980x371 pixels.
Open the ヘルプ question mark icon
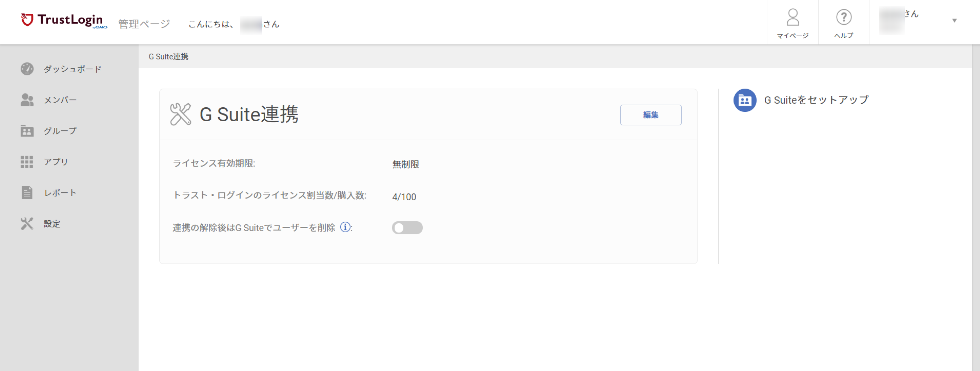tap(843, 17)
